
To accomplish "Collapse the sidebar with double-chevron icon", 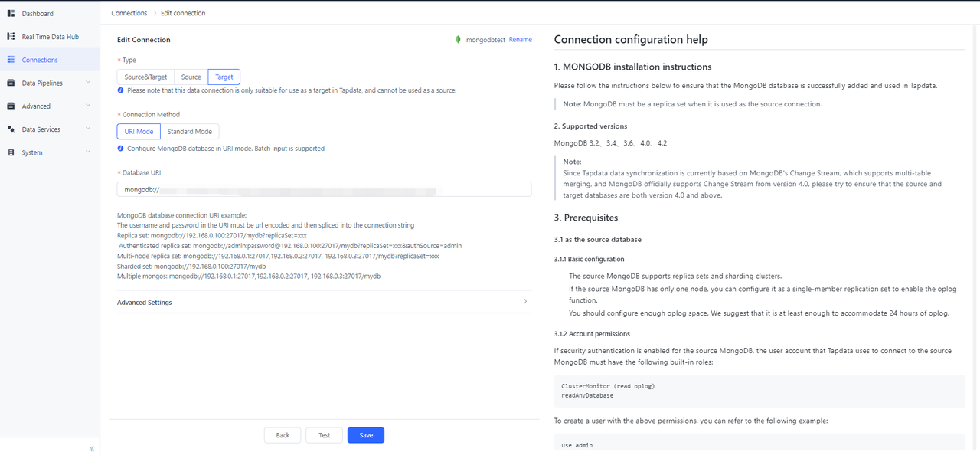I will pyautogui.click(x=91, y=449).
